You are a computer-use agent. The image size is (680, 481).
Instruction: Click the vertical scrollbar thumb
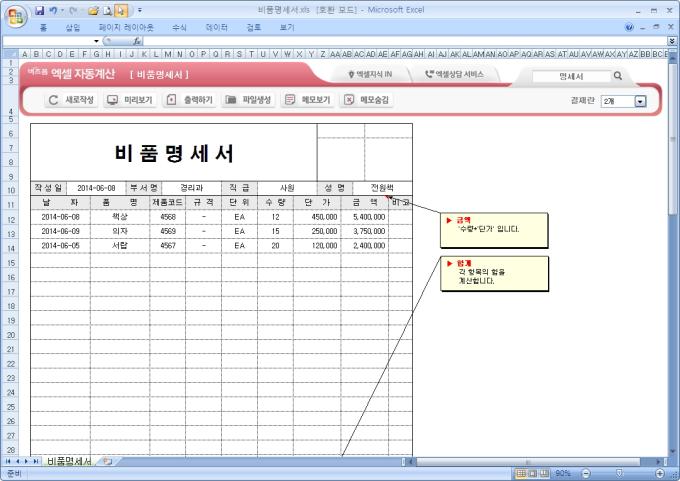coord(673,139)
